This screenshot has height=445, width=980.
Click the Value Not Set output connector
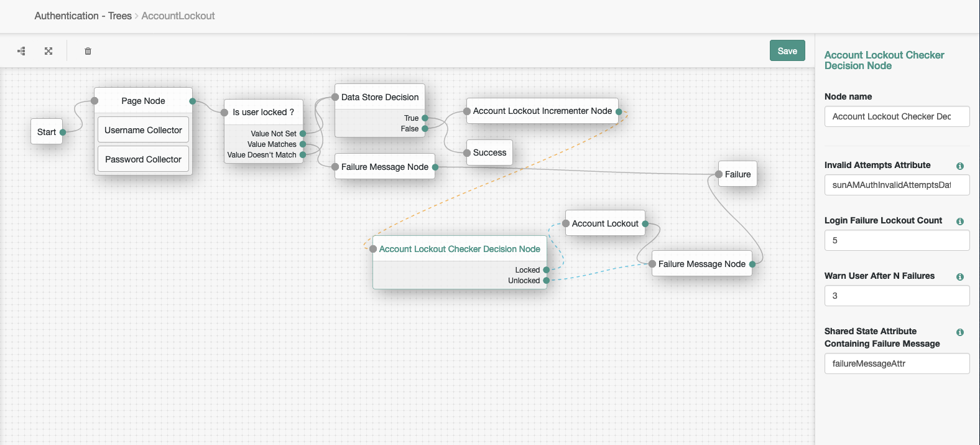click(303, 134)
